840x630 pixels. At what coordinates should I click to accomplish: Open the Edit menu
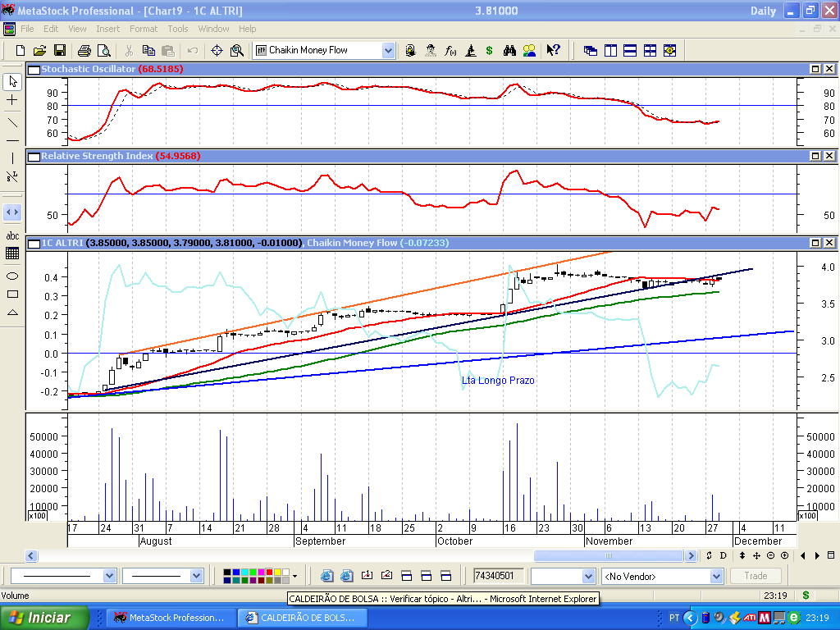click(51, 29)
